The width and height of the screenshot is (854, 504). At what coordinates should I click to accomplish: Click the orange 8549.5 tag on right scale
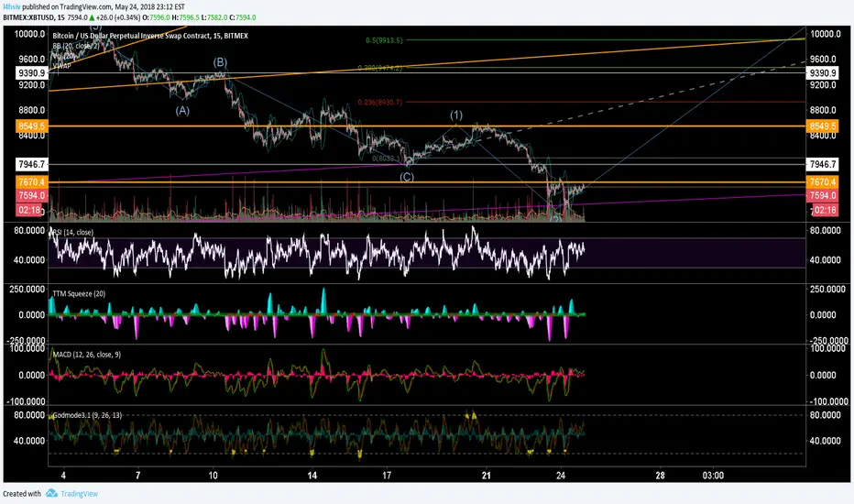click(823, 126)
